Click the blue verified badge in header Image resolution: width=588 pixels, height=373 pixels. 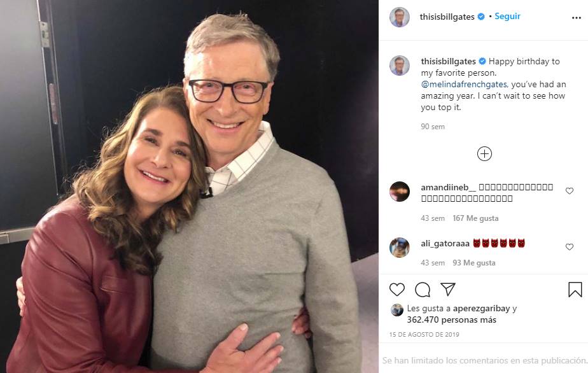tap(482, 17)
